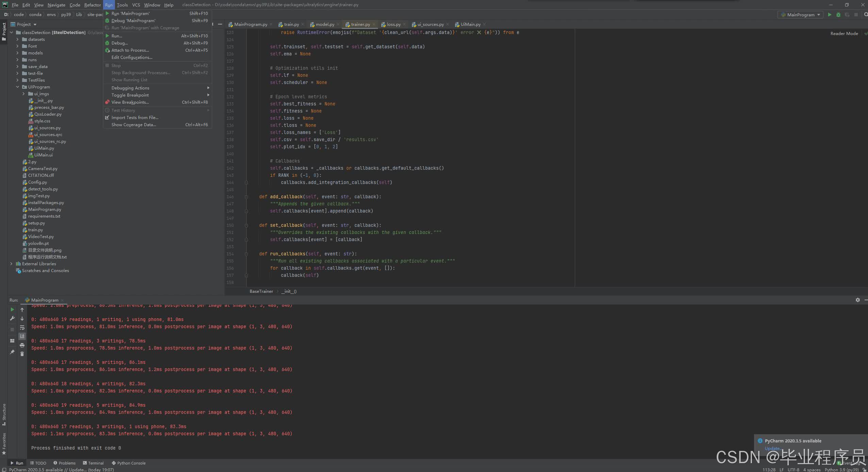The height and width of the screenshot is (472, 868).
Task: Click green debug bug icon in top toolbar
Action: pyautogui.click(x=838, y=15)
